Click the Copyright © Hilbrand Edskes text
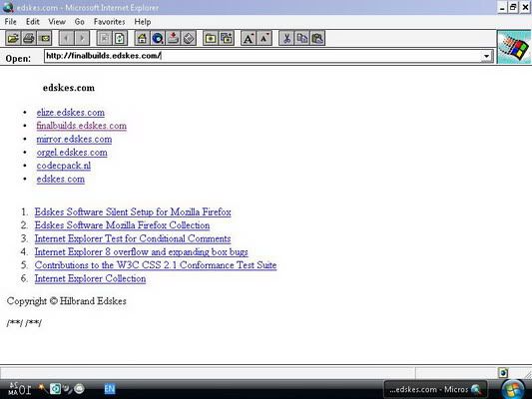Image resolution: width=532 pixels, height=399 pixels. pyautogui.click(x=67, y=301)
